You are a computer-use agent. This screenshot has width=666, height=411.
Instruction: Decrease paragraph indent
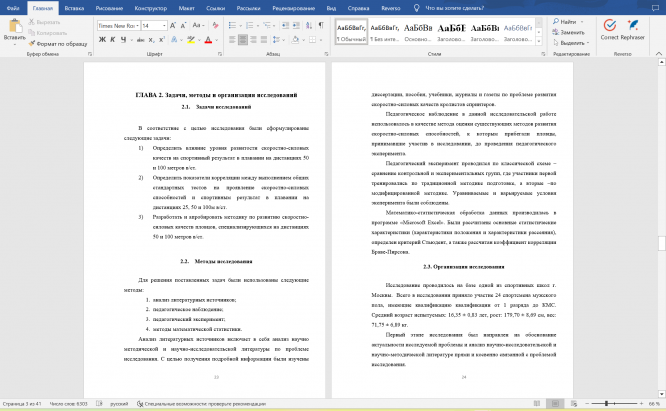point(285,26)
